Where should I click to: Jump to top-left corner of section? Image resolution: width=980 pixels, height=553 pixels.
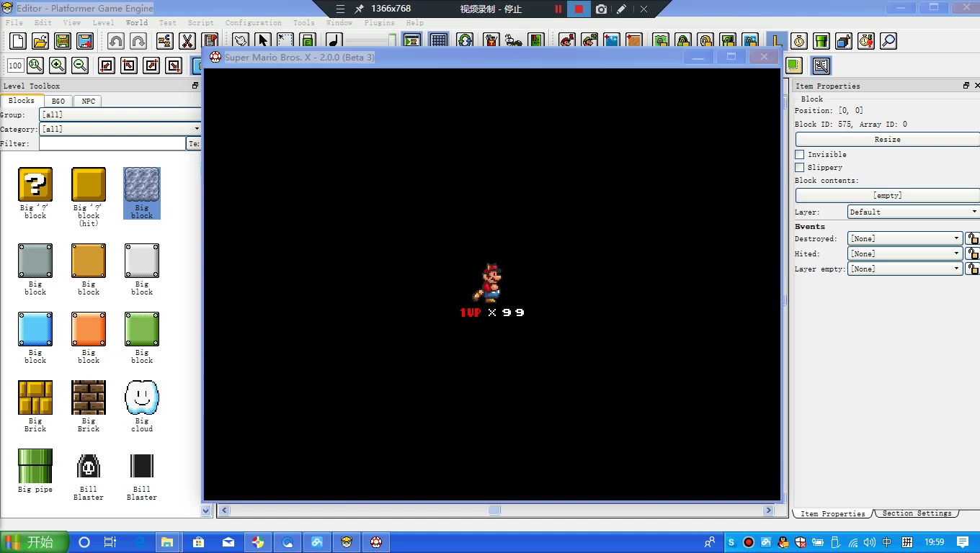pyautogui.click(x=128, y=66)
